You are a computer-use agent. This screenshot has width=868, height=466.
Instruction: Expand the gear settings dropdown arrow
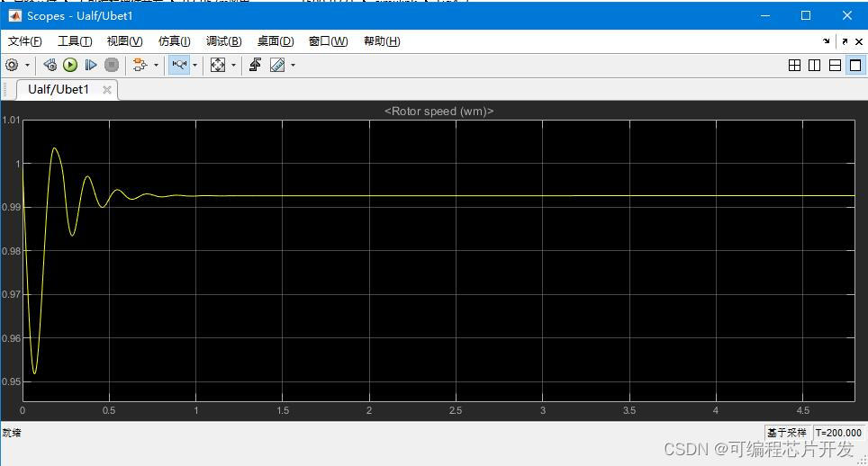pos(27,66)
